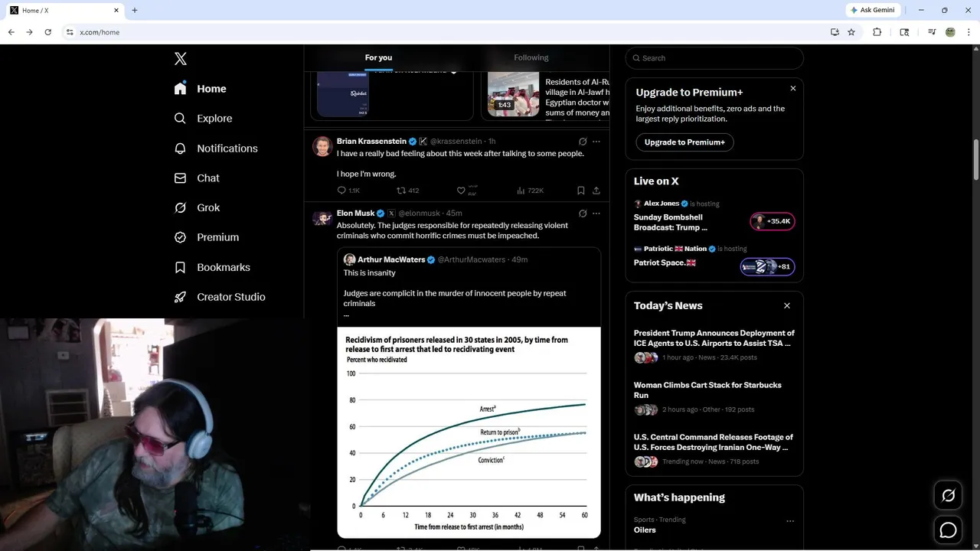Open the floating messages button
Viewport: 980px width, 551px height.
[948, 530]
